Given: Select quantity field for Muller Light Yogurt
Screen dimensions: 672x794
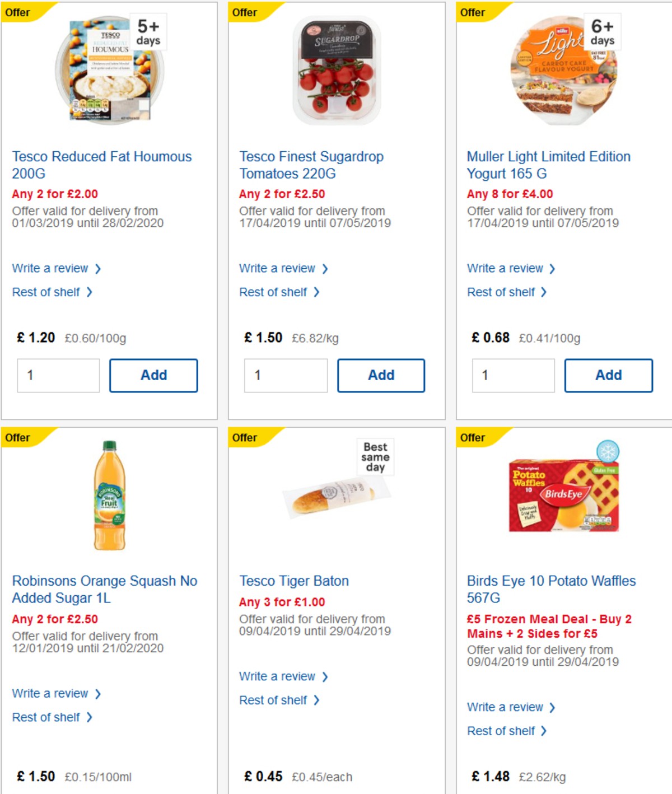Looking at the screenshot, I should point(513,375).
